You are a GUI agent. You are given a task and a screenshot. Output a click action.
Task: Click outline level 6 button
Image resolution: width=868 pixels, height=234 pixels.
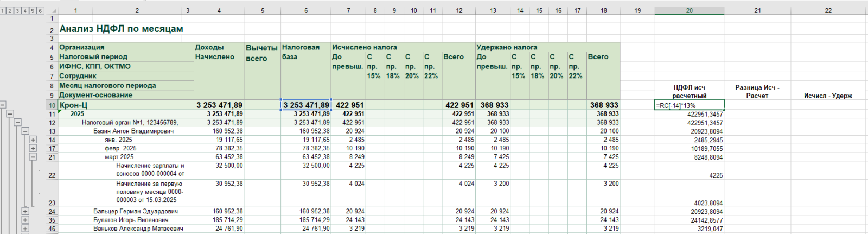click(x=40, y=11)
